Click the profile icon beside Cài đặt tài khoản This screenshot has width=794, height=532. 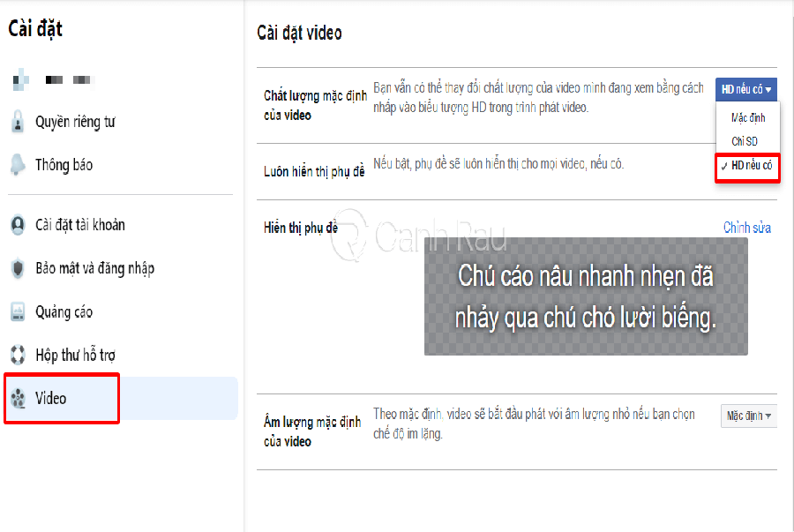coord(18,225)
